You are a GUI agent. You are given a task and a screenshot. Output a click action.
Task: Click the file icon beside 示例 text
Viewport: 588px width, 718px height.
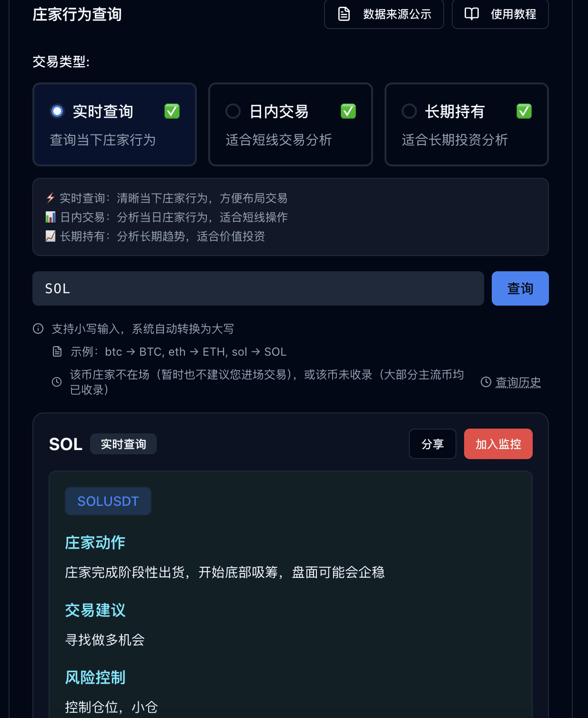point(57,351)
